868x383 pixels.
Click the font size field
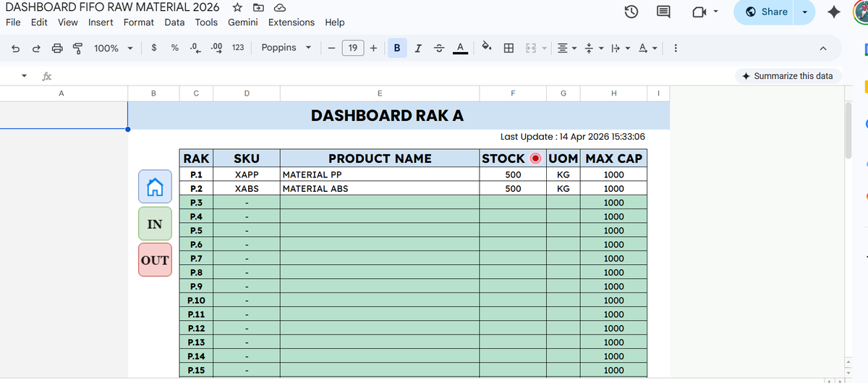click(x=352, y=48)
